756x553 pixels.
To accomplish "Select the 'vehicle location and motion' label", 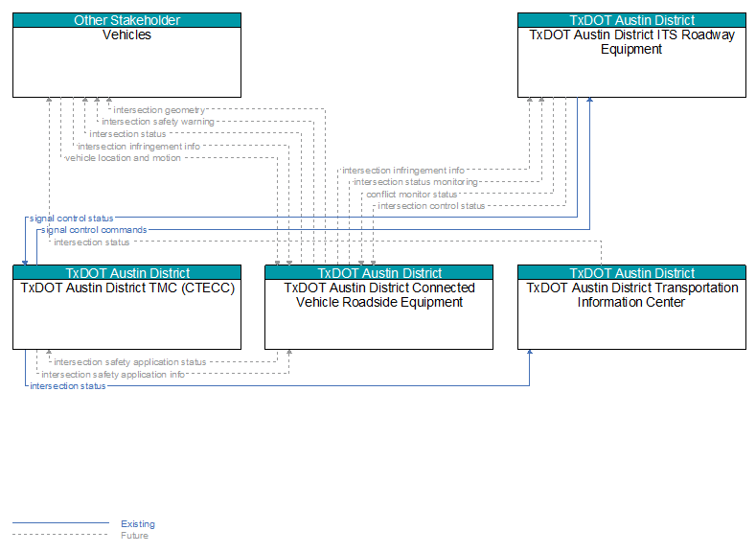I will click(123, 157).
